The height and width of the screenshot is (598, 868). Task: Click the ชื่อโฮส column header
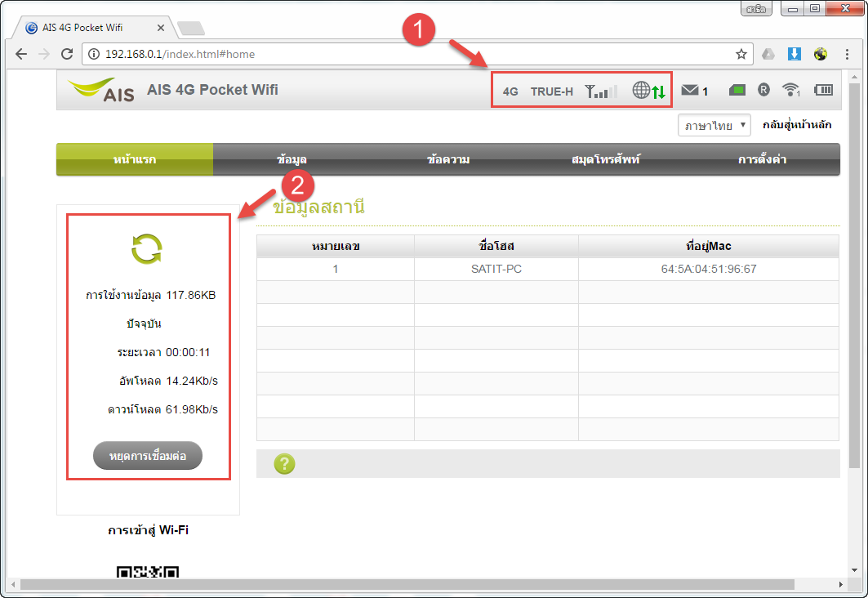pyautogui.click(x=496, y=247)
